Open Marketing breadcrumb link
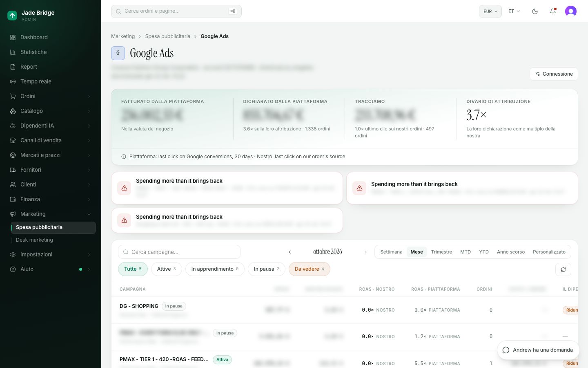Image resolution: width=588 pixels, height=368 pixels. [123, 36]
